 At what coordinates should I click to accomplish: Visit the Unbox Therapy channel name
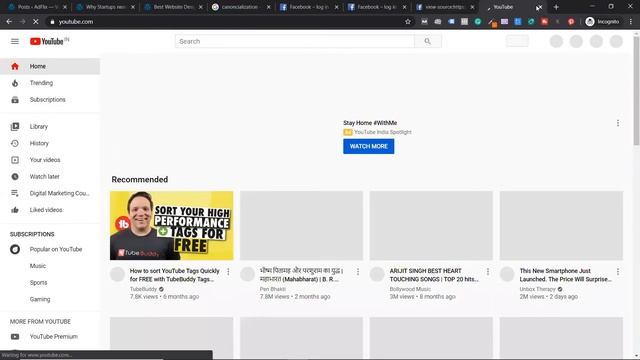click(x=538, y=289)
